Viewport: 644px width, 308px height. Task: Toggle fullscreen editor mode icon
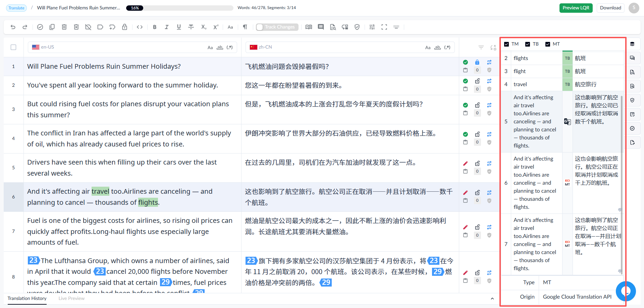[x=384, y=27]
